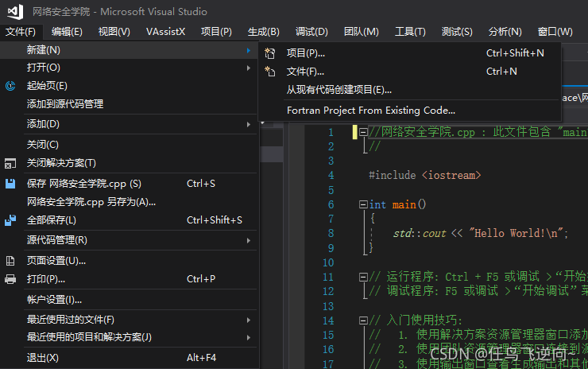Open the 分析(N) menu
The image size is (588, 369).
point(505,32)
